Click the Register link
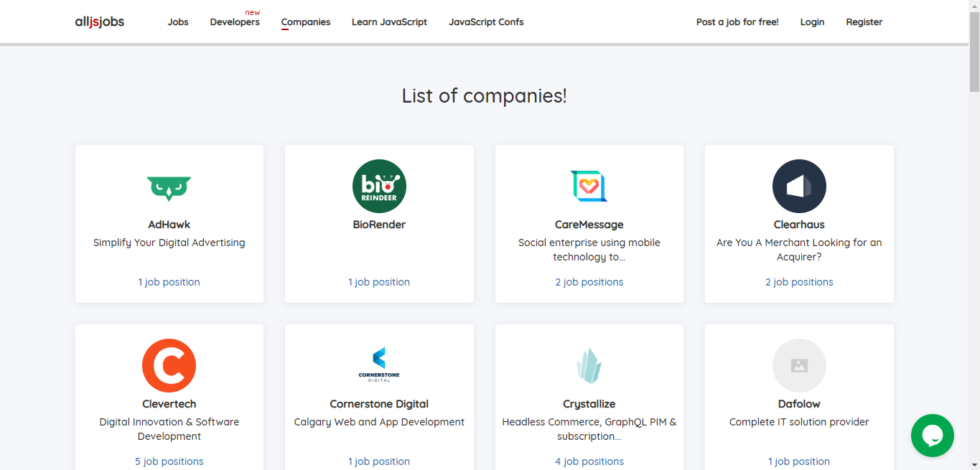This screenshot has height=470, width=980. [864, 22]
